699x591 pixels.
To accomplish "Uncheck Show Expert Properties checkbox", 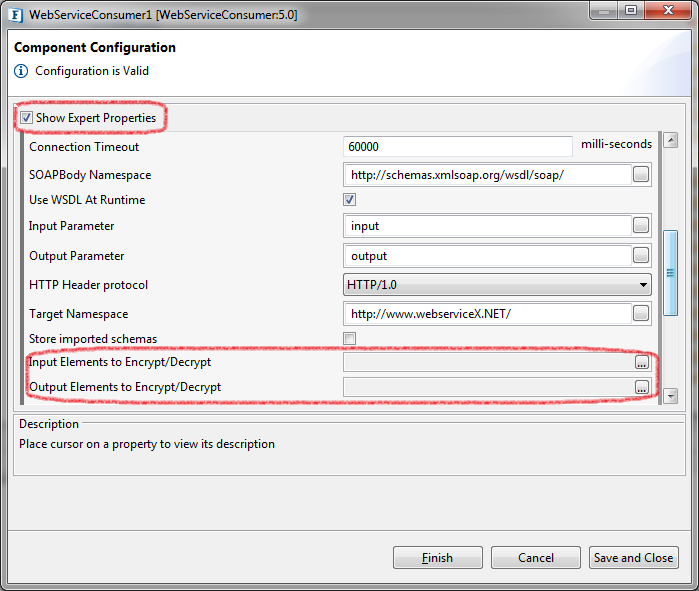I will (x=26, y=118).
